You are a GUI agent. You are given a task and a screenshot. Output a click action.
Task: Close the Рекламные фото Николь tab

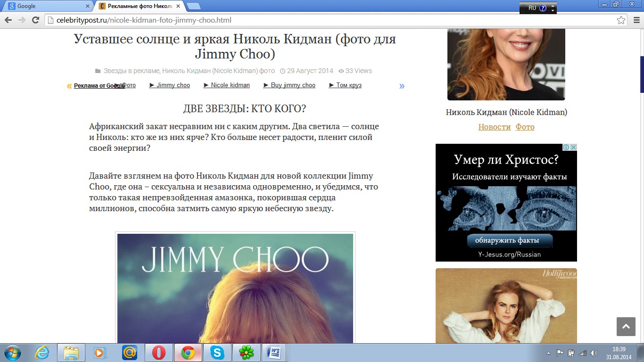click(178, 6)
